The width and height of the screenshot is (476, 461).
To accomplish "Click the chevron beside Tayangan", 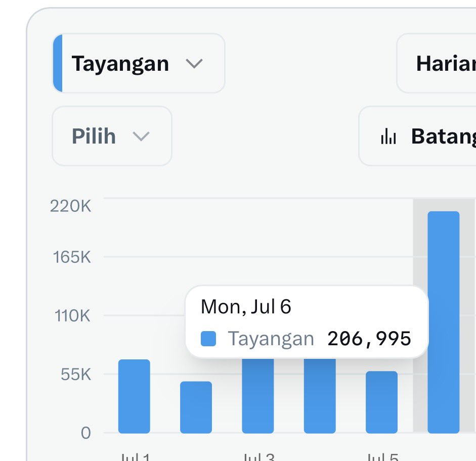I will (x=194, y=64).
